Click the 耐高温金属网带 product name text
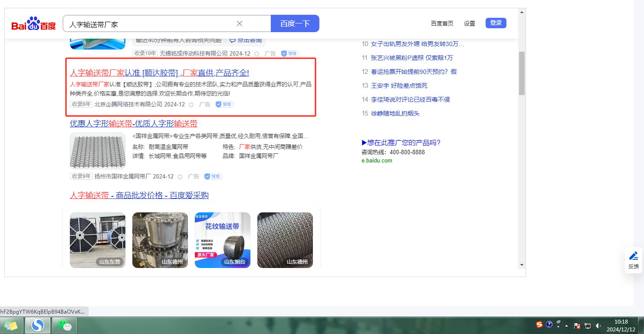644x334 pixels. click(x=168, y=147)
